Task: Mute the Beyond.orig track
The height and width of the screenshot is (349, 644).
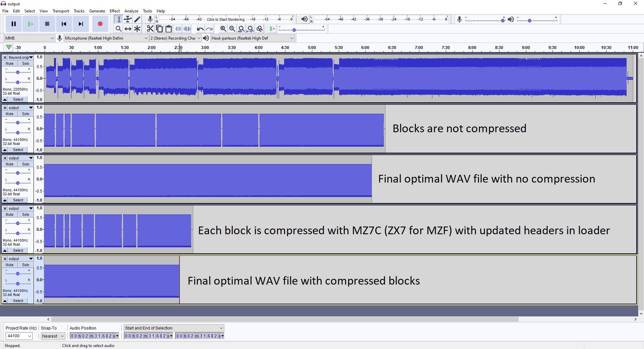Action: (x=9, y=63)
